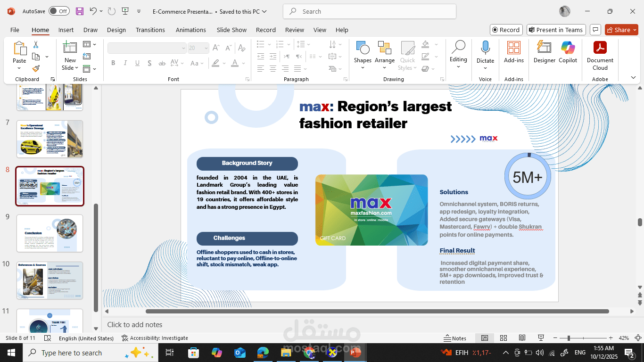Open the File menu
This screenshot has width=644, height=362.
click(x=15, y=30)
